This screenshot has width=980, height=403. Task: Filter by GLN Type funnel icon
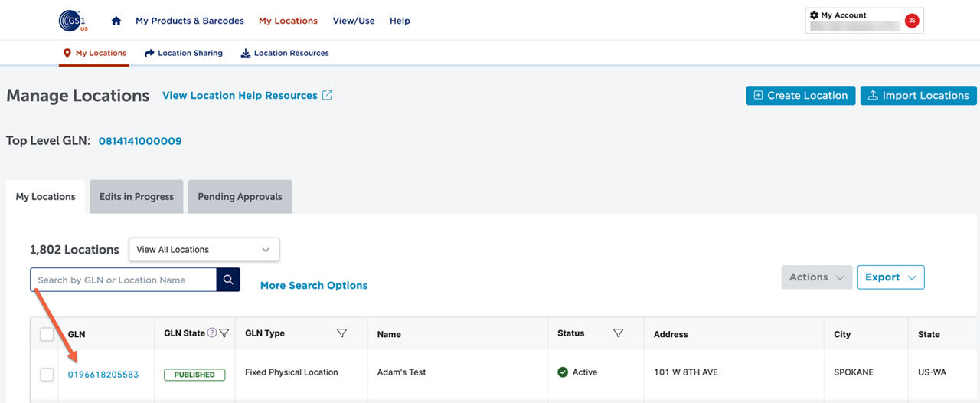click(342, 333)
